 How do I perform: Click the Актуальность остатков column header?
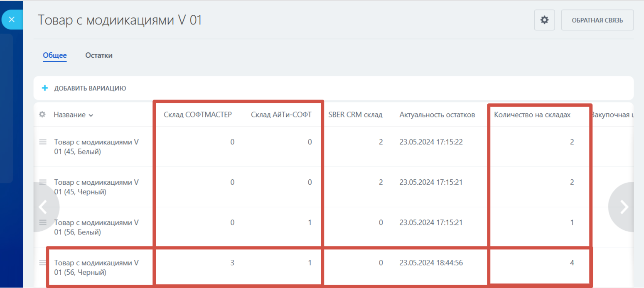(x=437, y=115)
